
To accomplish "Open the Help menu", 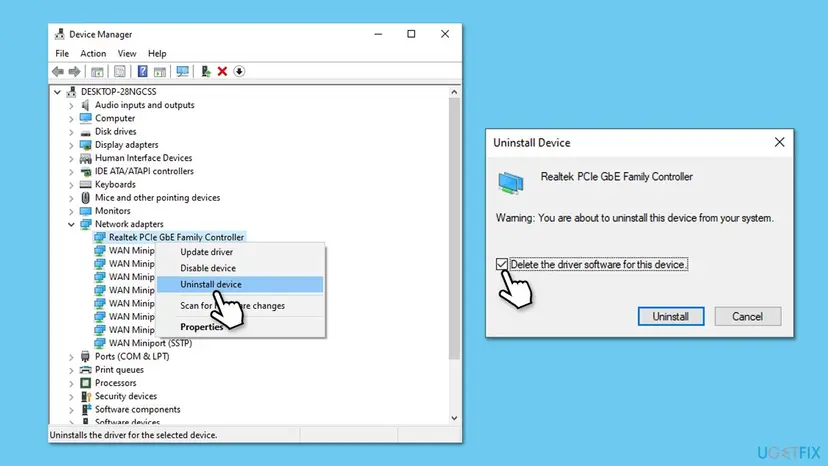I will [157, 53].
